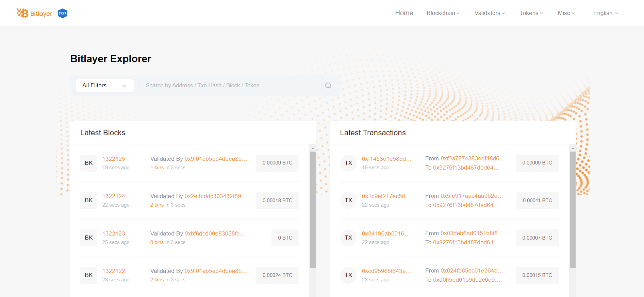View the 2 txns link in block 1322124

157,205
